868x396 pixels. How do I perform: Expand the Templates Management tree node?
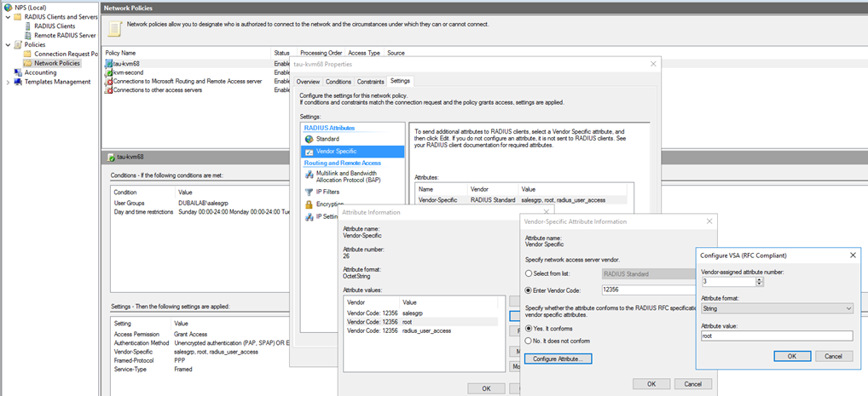click(x=8, y=82)
